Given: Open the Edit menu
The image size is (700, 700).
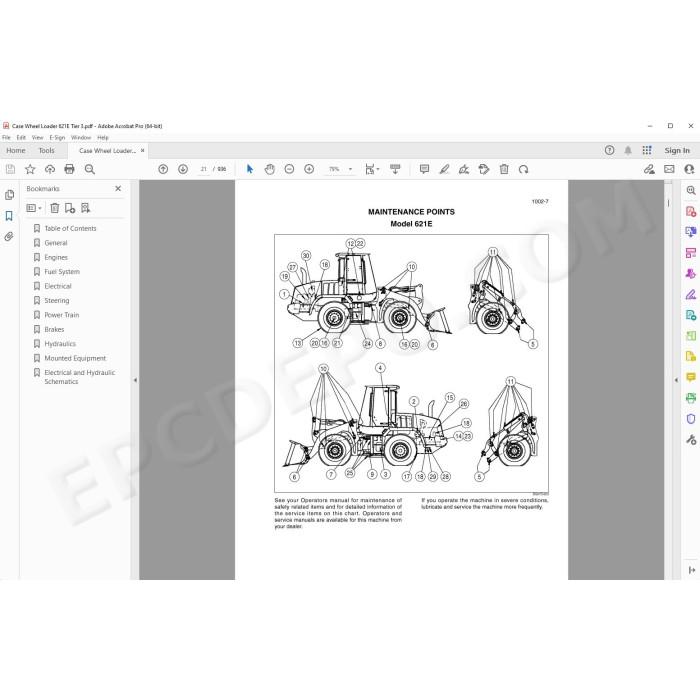Looking at the screenshot, I should pos(21,138).
